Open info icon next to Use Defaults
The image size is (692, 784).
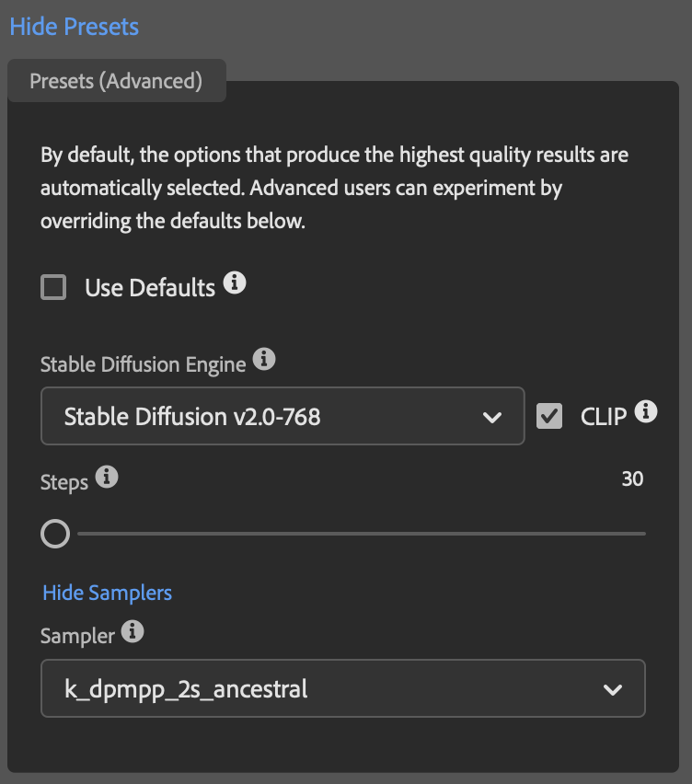235,282
